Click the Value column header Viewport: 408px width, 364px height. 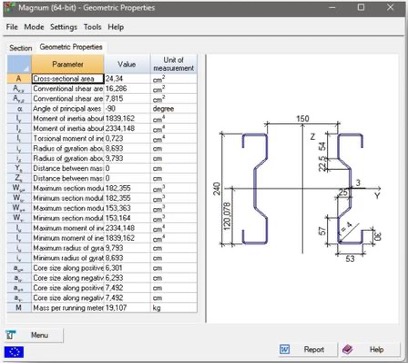(127, 64)
